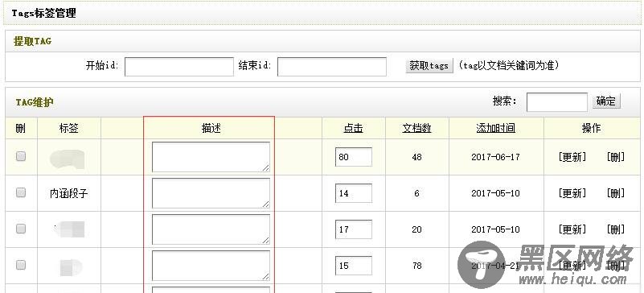Click the click-count field showing 14
The image size is (644, 293).
(354, 193)
